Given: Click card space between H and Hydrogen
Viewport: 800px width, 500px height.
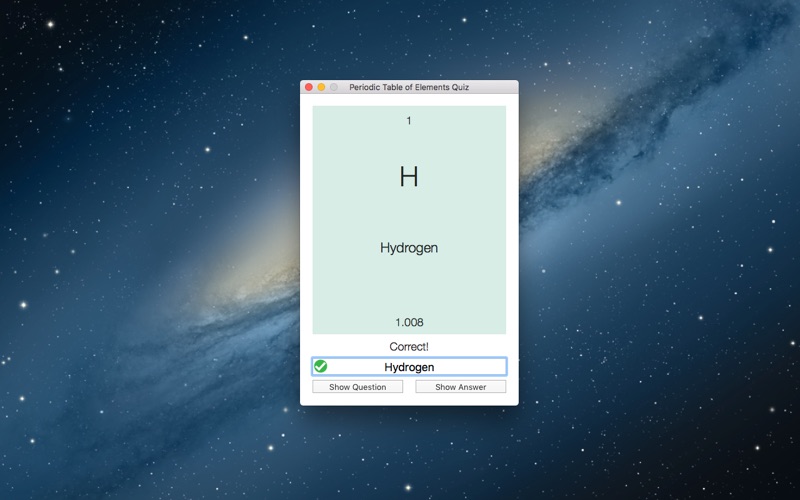Looking at the screenshot, I should (408, 213).
